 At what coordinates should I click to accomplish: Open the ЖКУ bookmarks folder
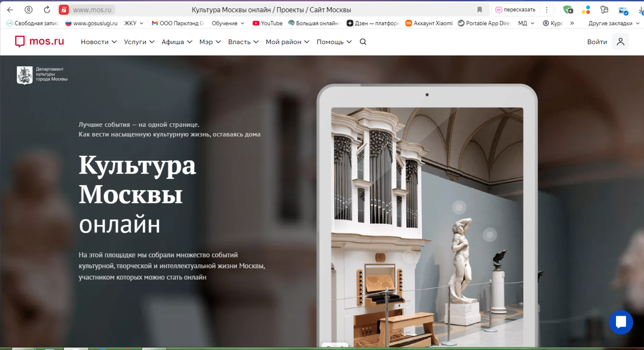[x=134, y=23]
